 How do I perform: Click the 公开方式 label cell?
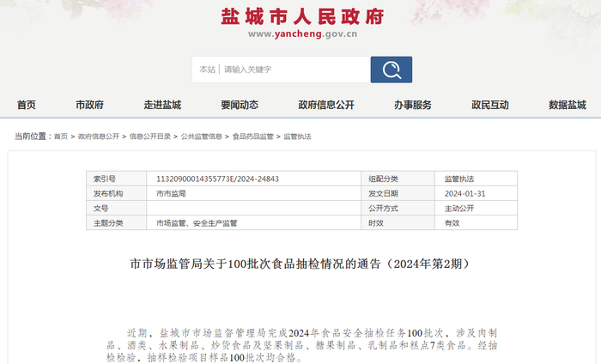[398, 209]
